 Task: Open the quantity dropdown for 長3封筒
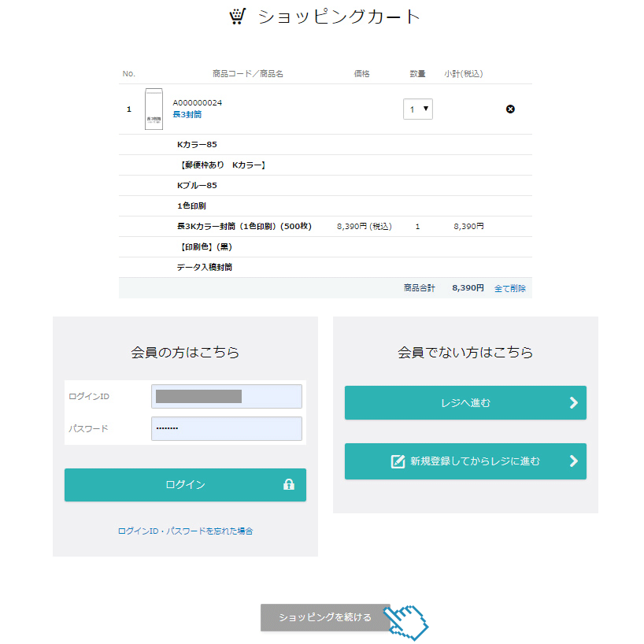point(418,109)
